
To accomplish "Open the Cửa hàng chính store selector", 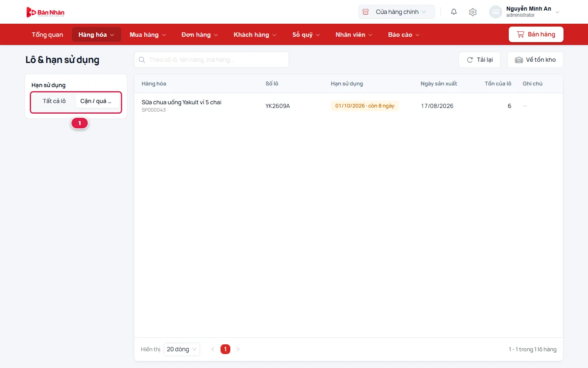I will (396, 12).
